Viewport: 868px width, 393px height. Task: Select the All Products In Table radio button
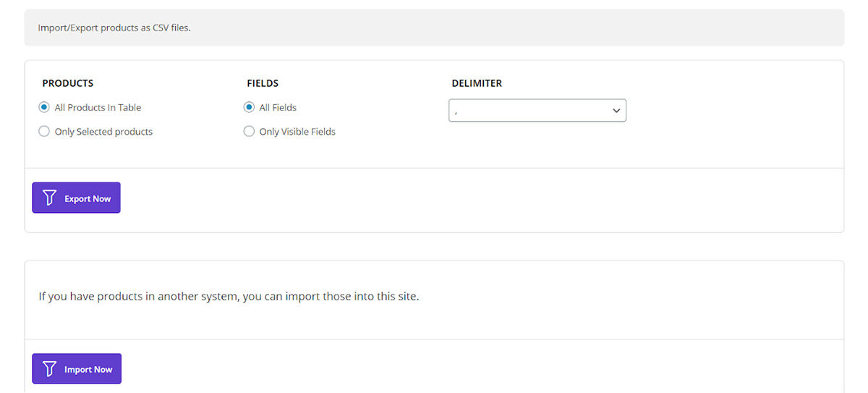[x=44, y=108]
